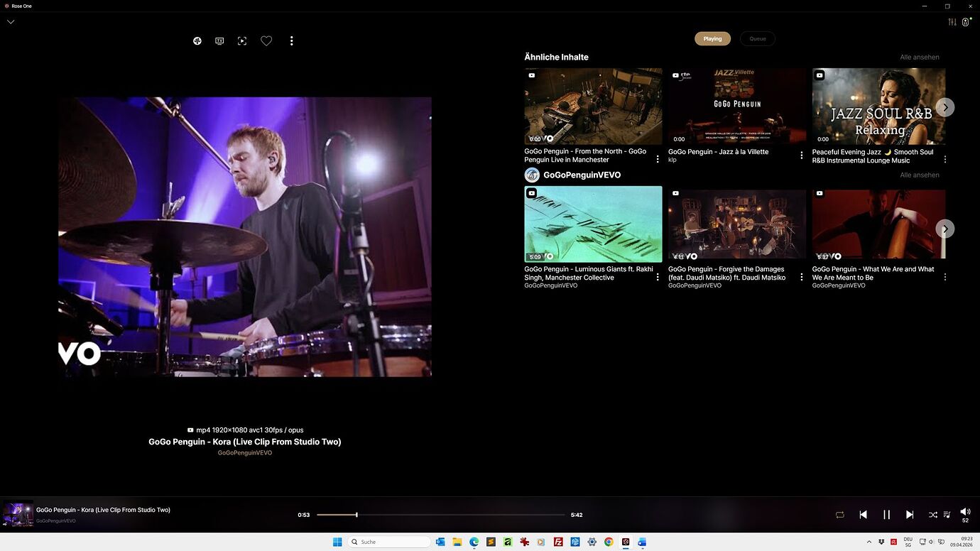Open File Explorer from the taskbar

[457, 542]
